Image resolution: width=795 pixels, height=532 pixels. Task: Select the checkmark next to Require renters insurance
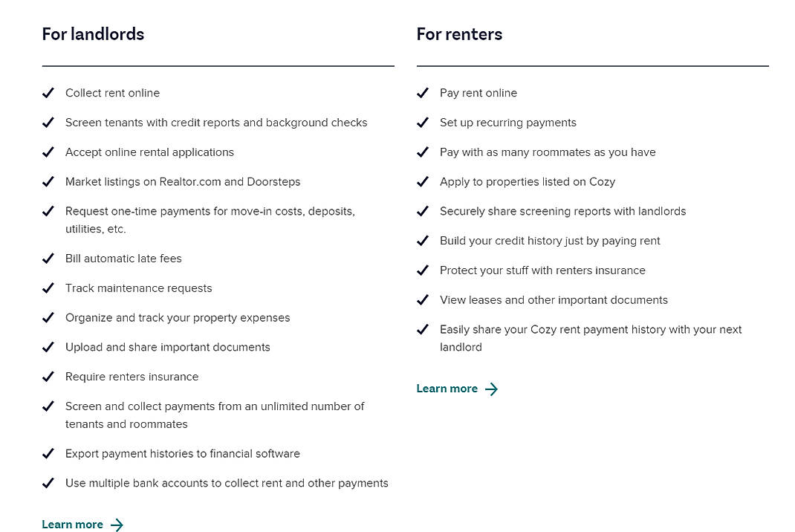(x=48, y=377)
